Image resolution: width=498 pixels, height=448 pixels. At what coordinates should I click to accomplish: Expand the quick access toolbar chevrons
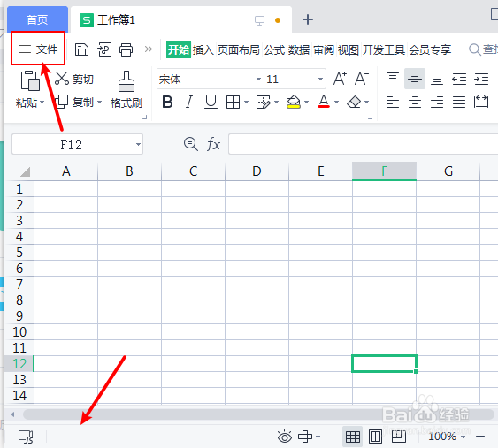(149, 49)
